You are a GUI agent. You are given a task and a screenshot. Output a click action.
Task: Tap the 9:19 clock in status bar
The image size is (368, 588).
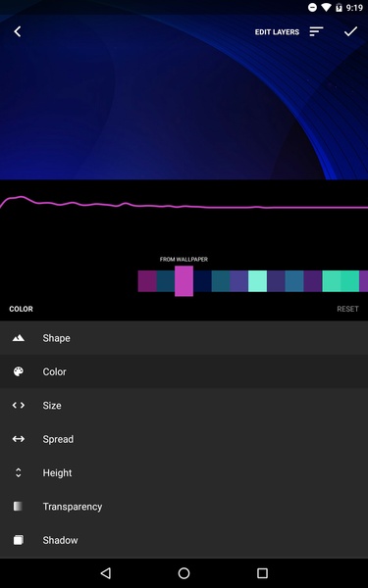click(354, 7)
